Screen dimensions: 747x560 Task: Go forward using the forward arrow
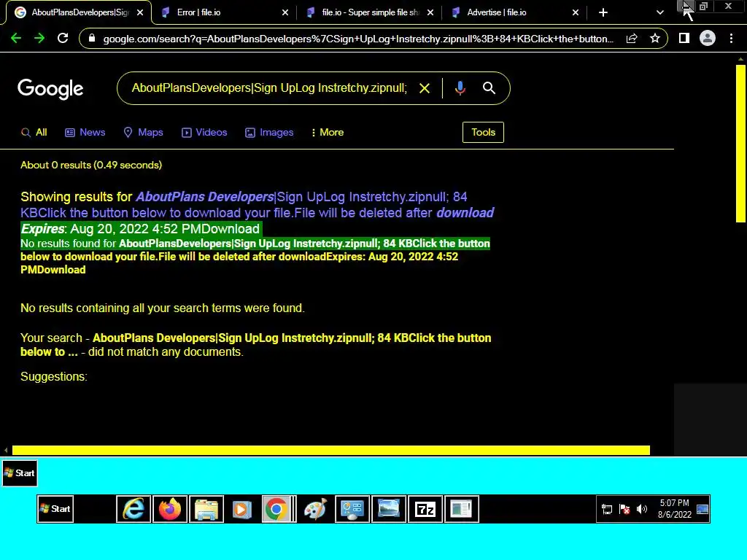39,39
